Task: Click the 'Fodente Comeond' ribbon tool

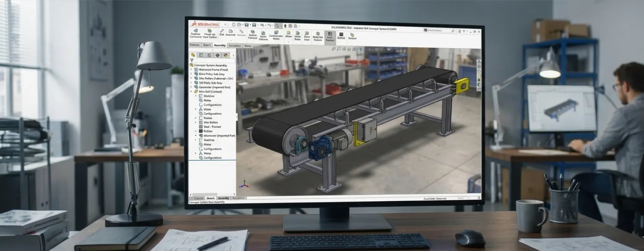Action: 196,34
